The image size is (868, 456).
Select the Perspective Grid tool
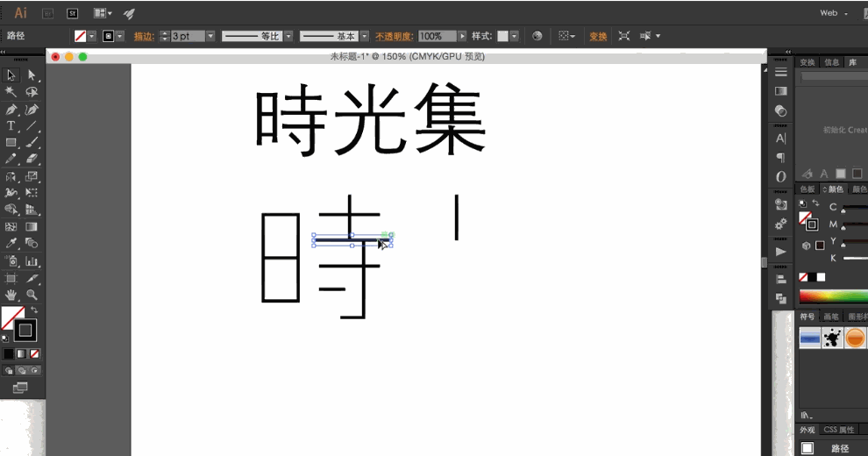click(x=32, y=210)
